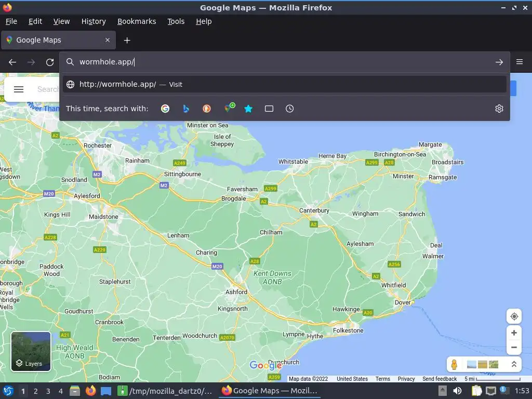
Task: Launch Firefox from taskbar launcher
Action: (x=90, y=391)
